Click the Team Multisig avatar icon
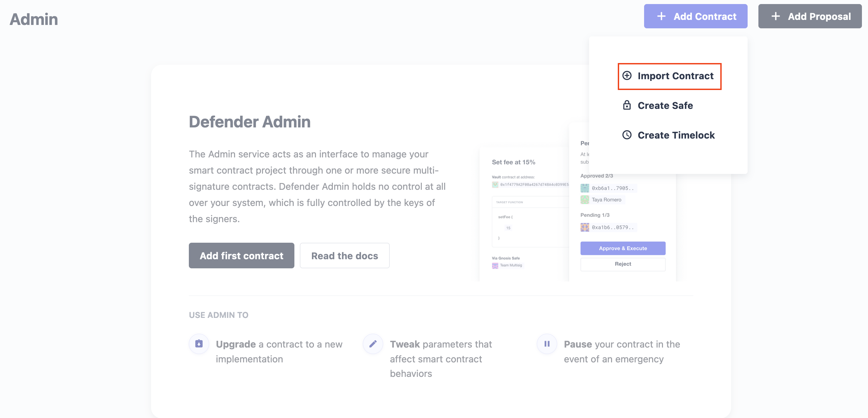The height and width of the screenshot is (418, 868). (495, 266)
